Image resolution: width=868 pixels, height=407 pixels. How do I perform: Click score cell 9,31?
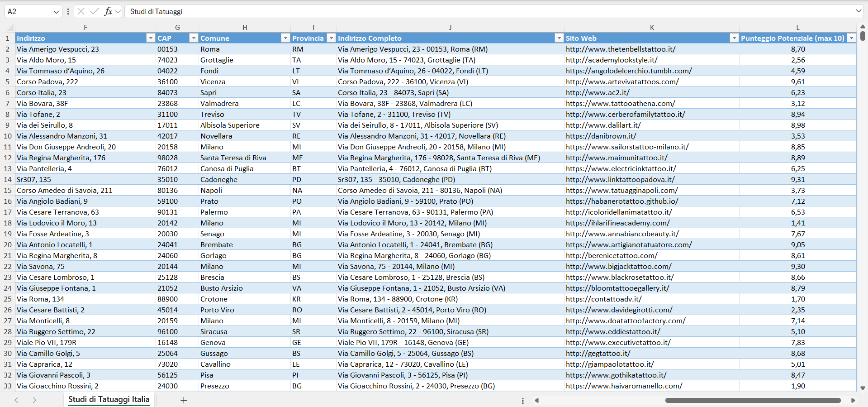[798, 179]
